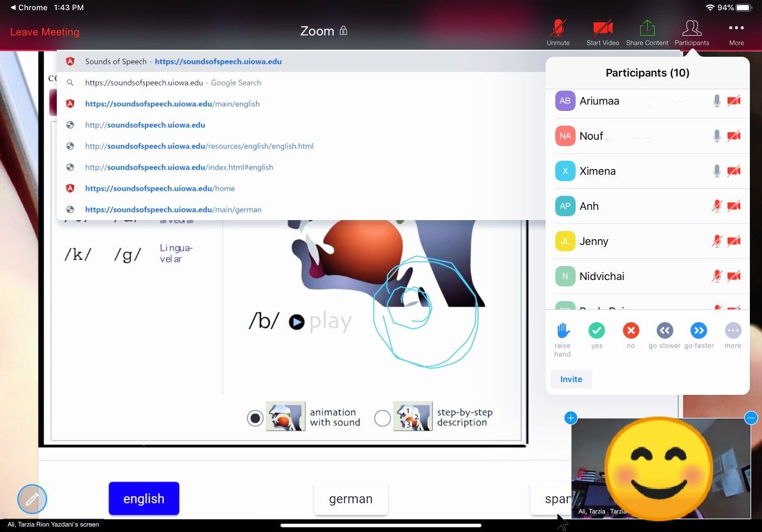This screenshot has width=762, height=532.
Task: Expand self-view video with plus icon
Action: coord(571,417)
